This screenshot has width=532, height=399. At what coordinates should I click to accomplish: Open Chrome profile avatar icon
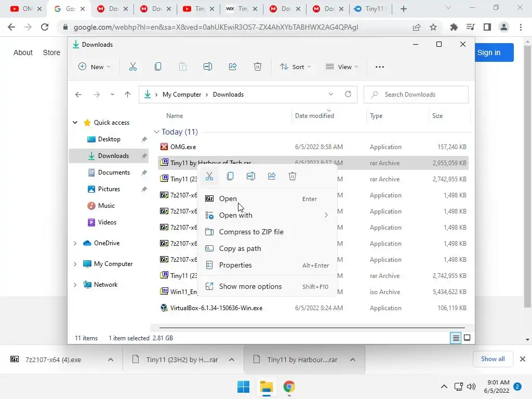point(504,27)
